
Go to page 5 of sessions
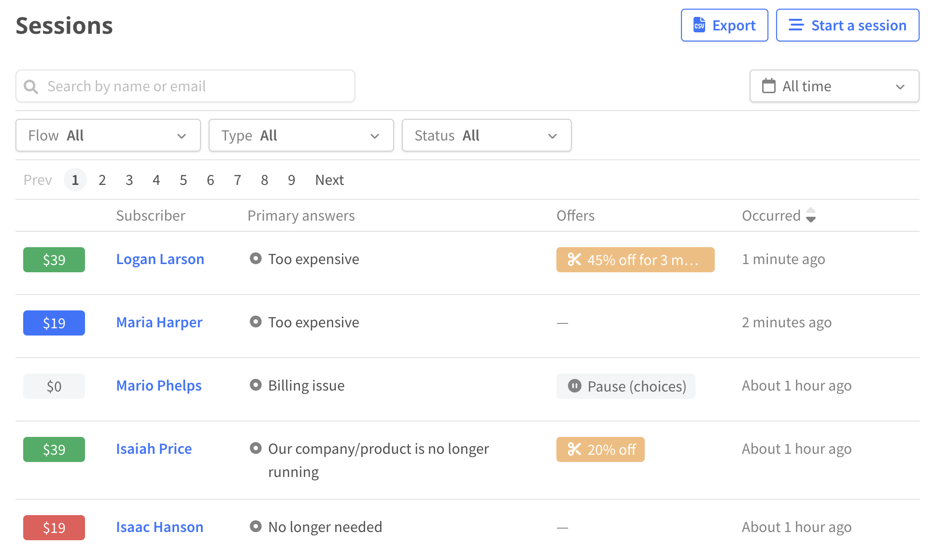point(183,180)
